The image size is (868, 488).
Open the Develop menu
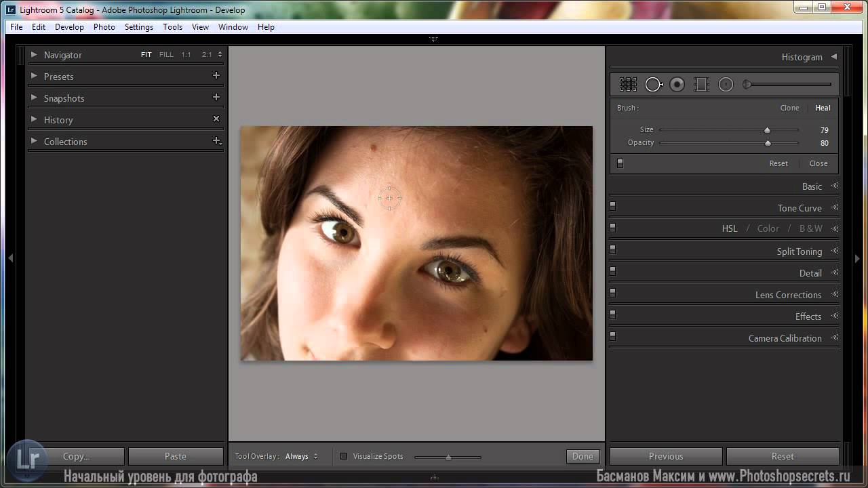coord(69,27)
